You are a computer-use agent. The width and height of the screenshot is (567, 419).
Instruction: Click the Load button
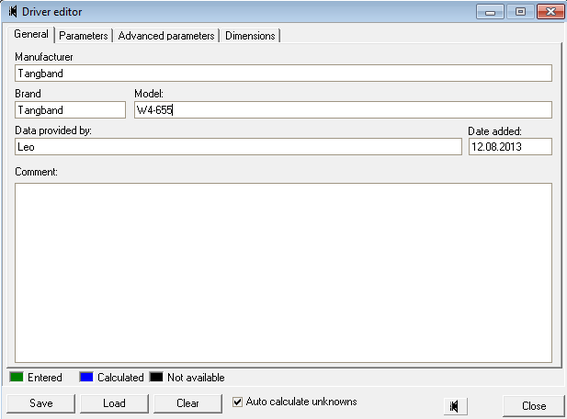[x=114, y=403]
